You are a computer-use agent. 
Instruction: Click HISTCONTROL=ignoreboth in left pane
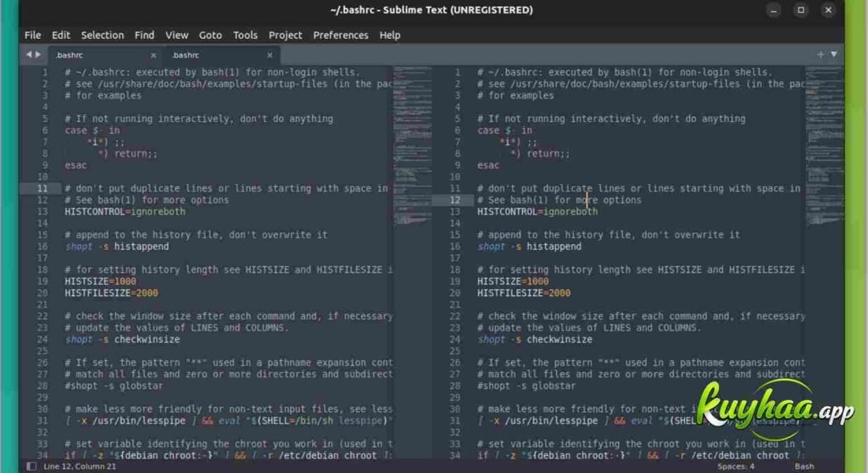(125, 212)
